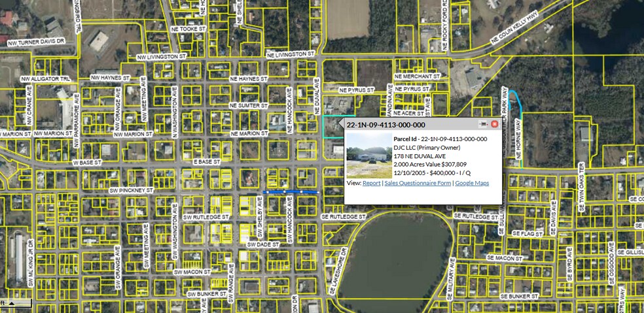Screen dimensions: 644x313
Task: Close the parcel info popup with the red X
Action: (x=494, y=124)
